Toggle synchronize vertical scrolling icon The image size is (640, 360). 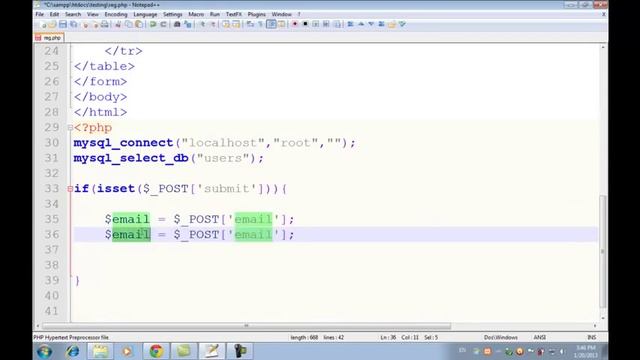click(226, 24)
